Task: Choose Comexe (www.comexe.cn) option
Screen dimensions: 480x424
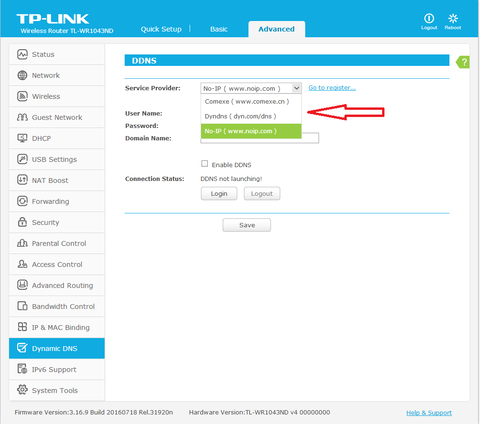Action: (251, 102)
